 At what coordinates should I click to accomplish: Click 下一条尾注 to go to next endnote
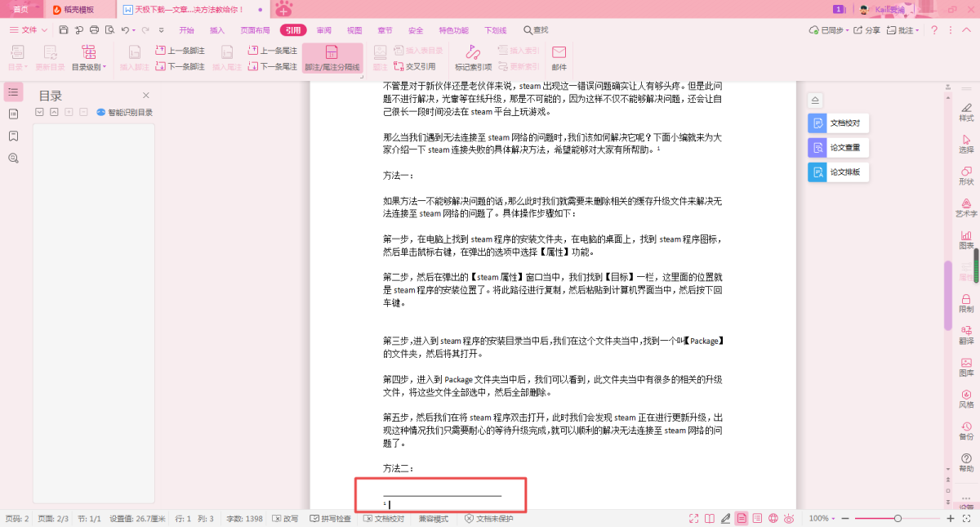tap(273, 66)
